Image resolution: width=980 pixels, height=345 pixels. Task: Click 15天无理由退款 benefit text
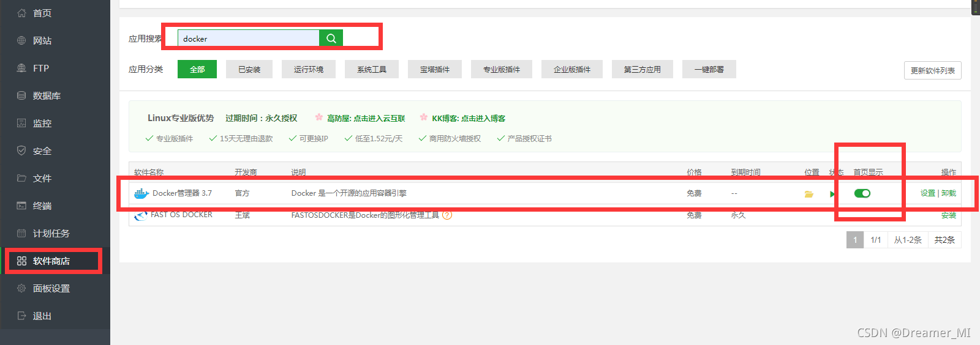tap(246, 139)
